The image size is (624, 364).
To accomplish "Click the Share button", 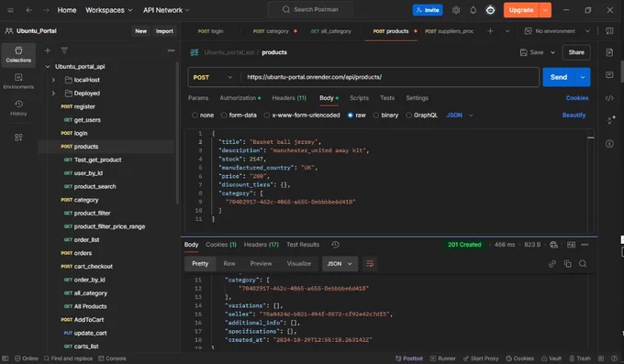I will tap(576, 52).
